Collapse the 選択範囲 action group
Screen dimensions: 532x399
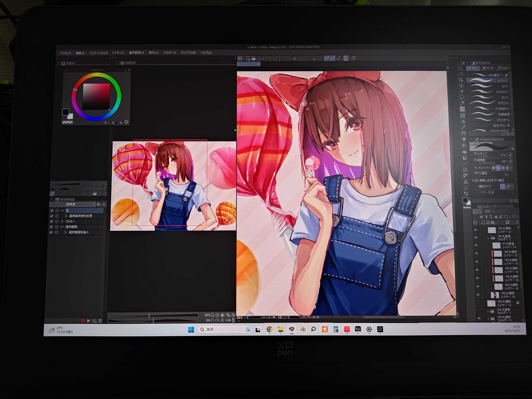click(62, 227)
